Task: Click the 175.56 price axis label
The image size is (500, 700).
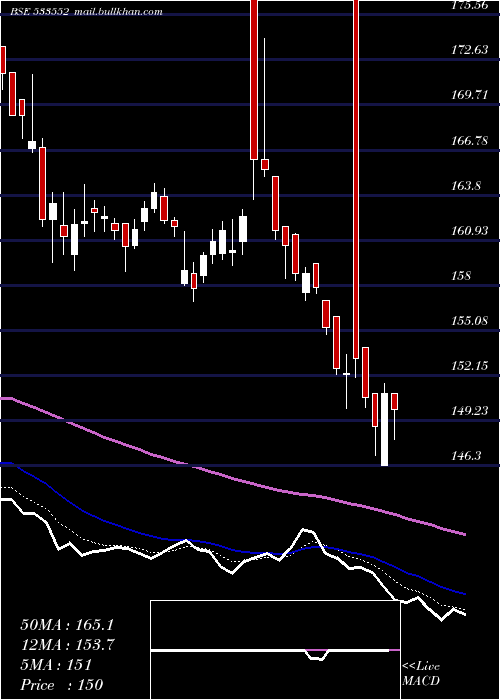Action: point(470,5)
